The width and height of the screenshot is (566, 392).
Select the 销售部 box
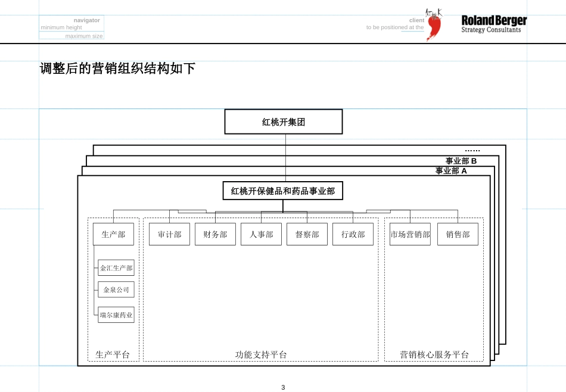point(458,234)
